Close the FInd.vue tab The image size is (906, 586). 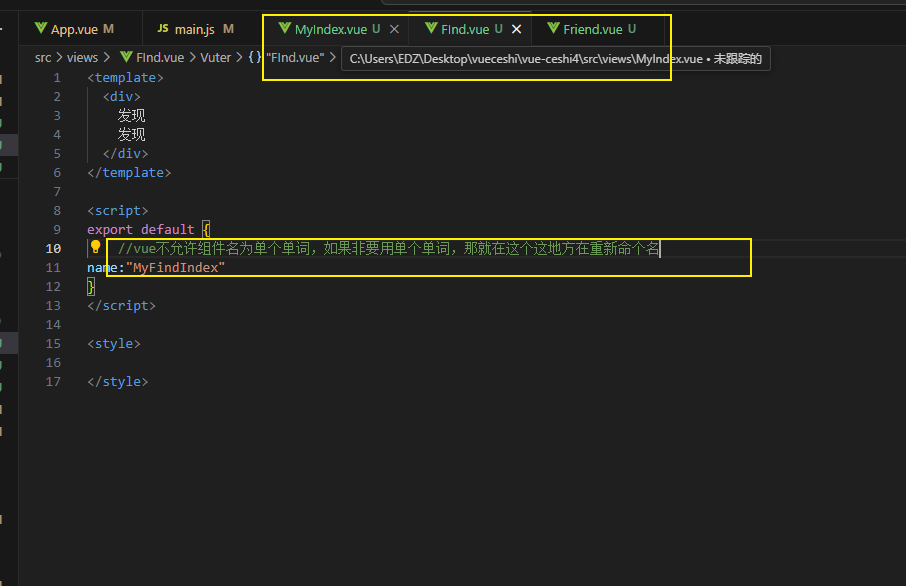click(x=517, y=29)
